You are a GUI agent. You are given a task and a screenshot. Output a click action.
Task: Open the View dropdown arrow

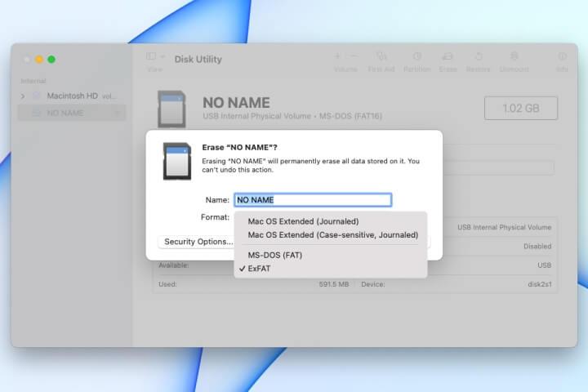[163, 56]
